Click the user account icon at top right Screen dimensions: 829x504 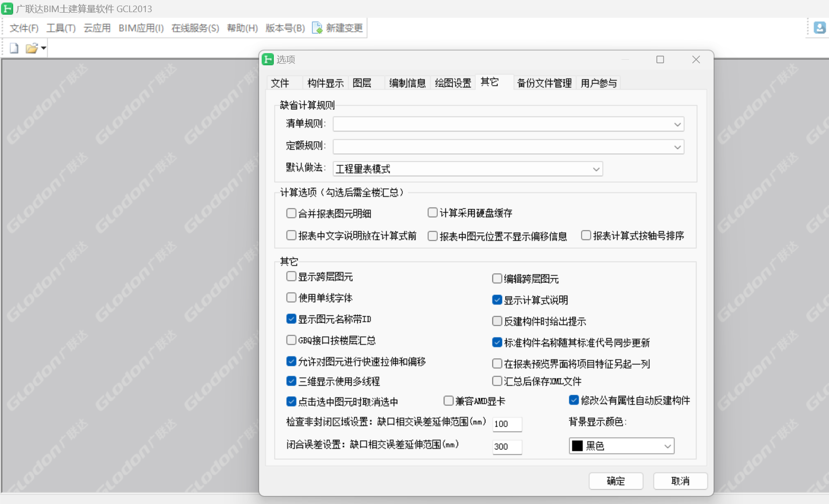(820, 27)
